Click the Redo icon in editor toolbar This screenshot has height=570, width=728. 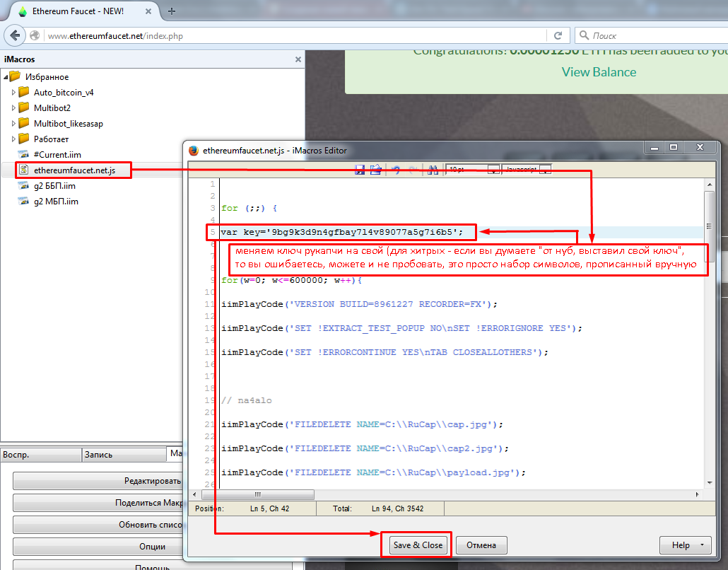click(413, 170)
